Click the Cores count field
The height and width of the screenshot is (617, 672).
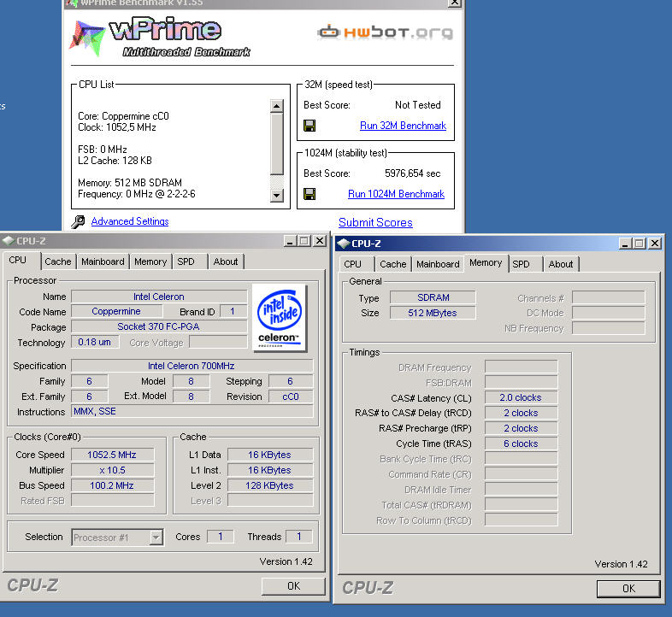[x=221, y=537]
